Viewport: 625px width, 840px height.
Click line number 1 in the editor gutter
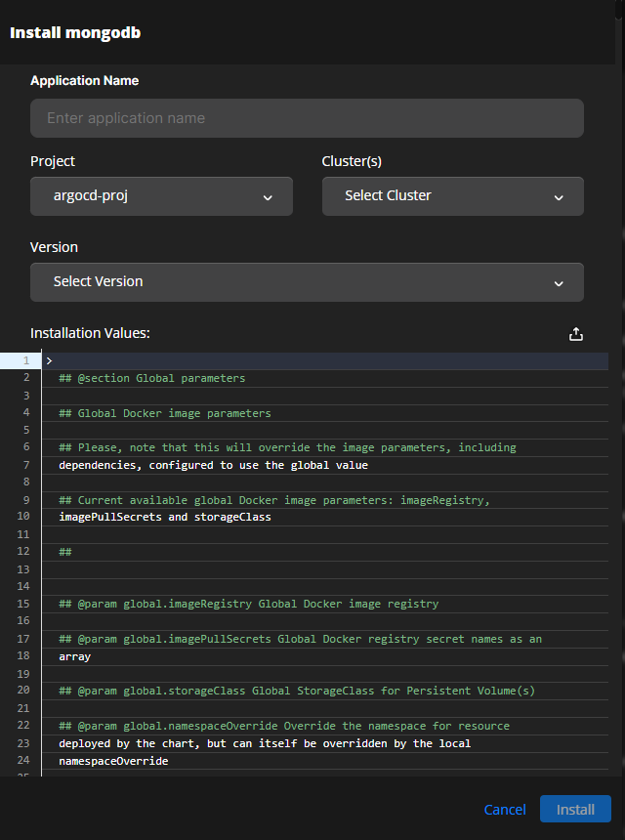coord(25,360)
